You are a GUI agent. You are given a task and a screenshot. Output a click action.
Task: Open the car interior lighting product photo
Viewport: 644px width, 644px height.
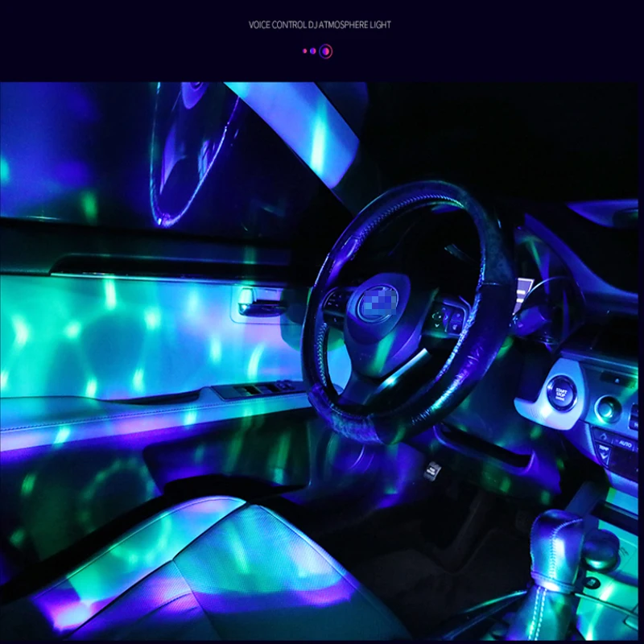pyautogui.click(x=319, y=361)
